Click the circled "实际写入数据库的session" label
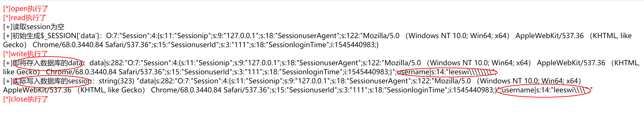The height and width of the screenshot is (115, 644). [x=52, y=81]
